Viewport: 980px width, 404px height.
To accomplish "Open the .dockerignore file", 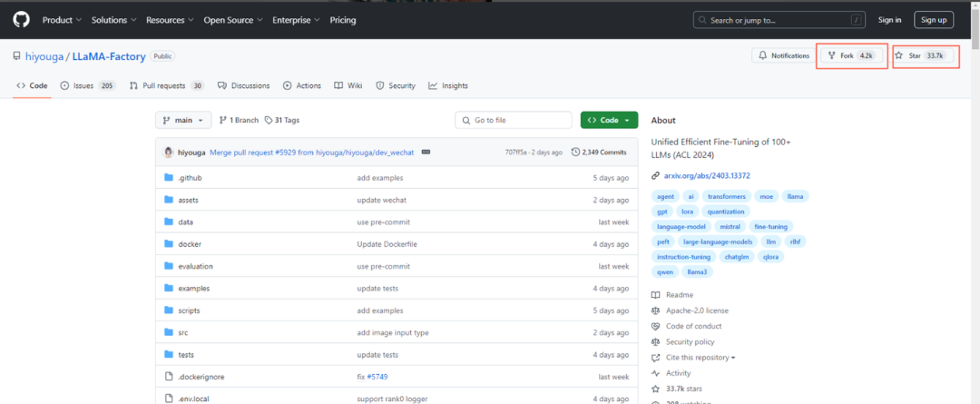I will tap(201, 377).
